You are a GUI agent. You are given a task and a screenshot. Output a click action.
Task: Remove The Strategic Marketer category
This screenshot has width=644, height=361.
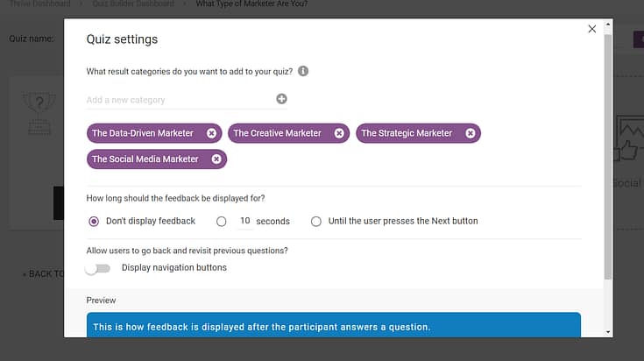(471, 133)
